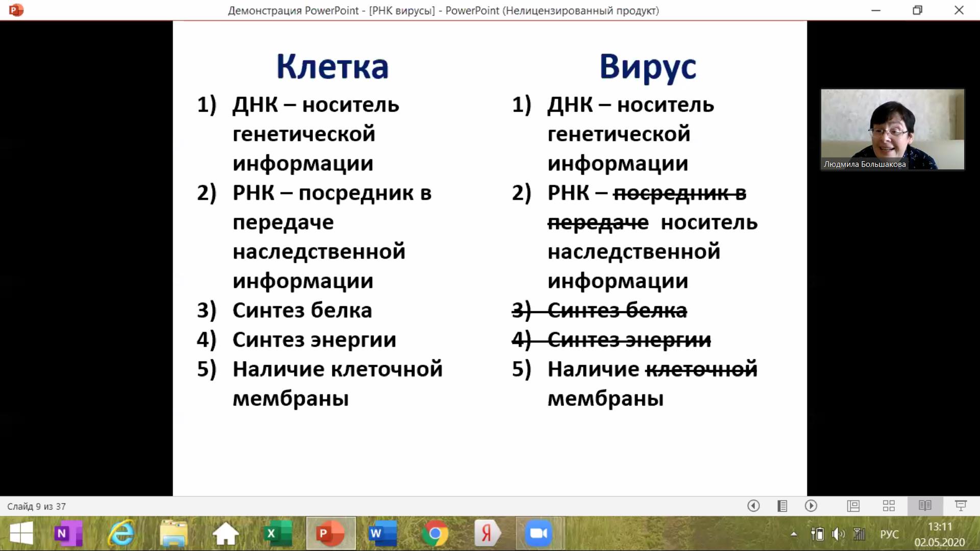Viewport: 980px width, 551px height.
Task: Advance to next slide with right arrow icon
Action: coord(811,506)
